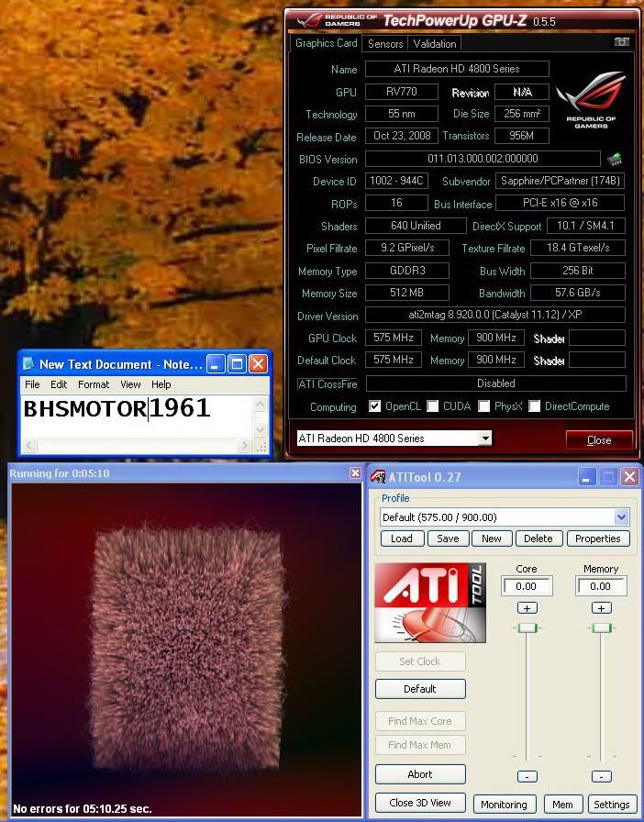The width and height of the screenshot is (644, 822).
Task: Open Notepad Format menu
Action: click(94, 384)
